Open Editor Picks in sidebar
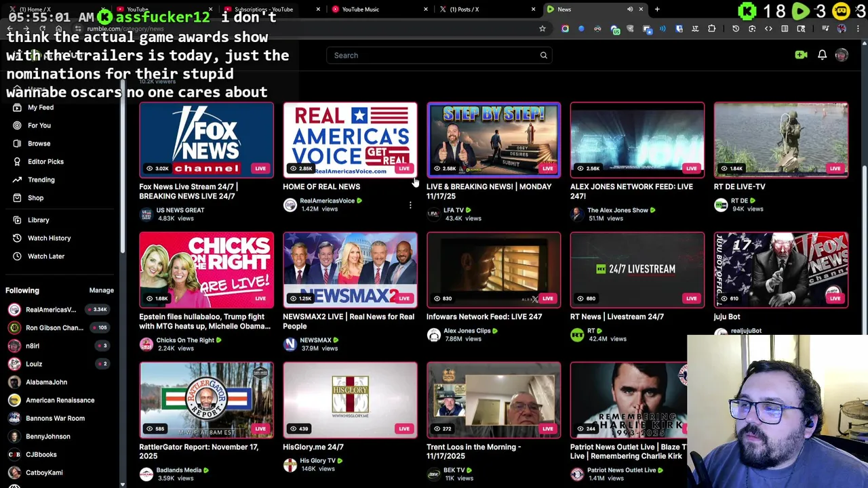 tap(45, 161)
